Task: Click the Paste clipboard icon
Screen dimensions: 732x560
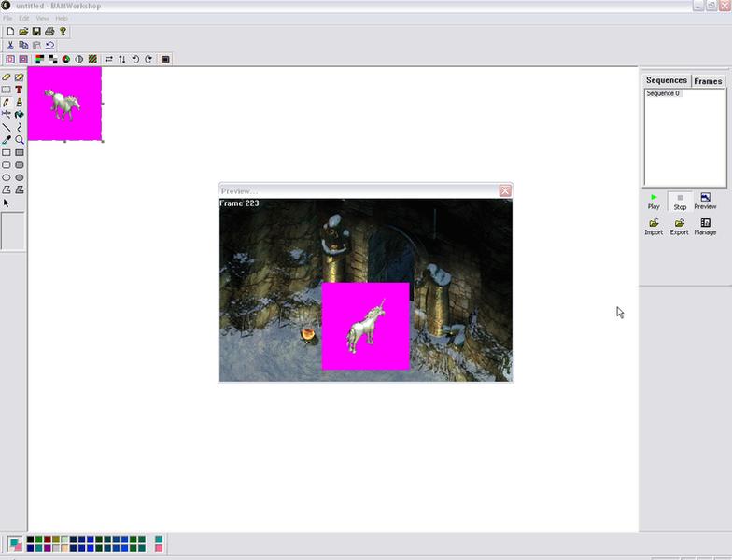Action: [36, 45]
